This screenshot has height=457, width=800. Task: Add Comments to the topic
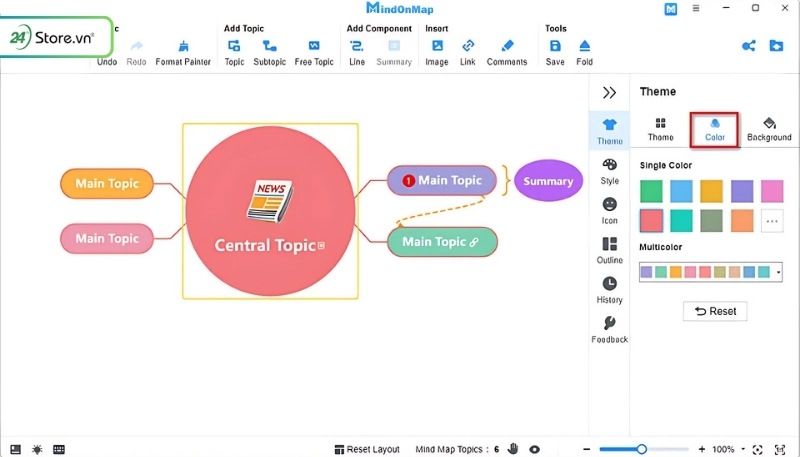[507, 53]
